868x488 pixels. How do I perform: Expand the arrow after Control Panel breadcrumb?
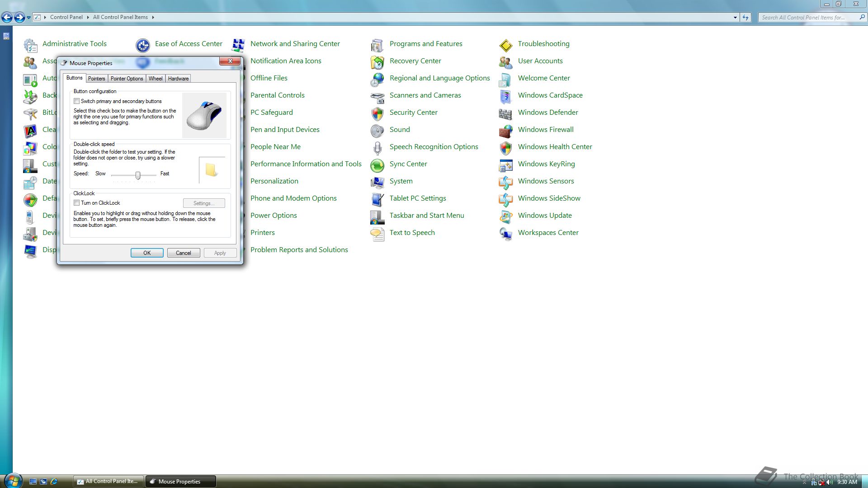click(x=88, y=17)
